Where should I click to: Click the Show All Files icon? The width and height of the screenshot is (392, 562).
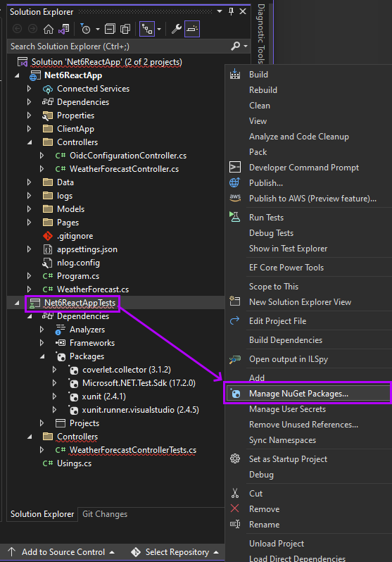pos(125,29)
